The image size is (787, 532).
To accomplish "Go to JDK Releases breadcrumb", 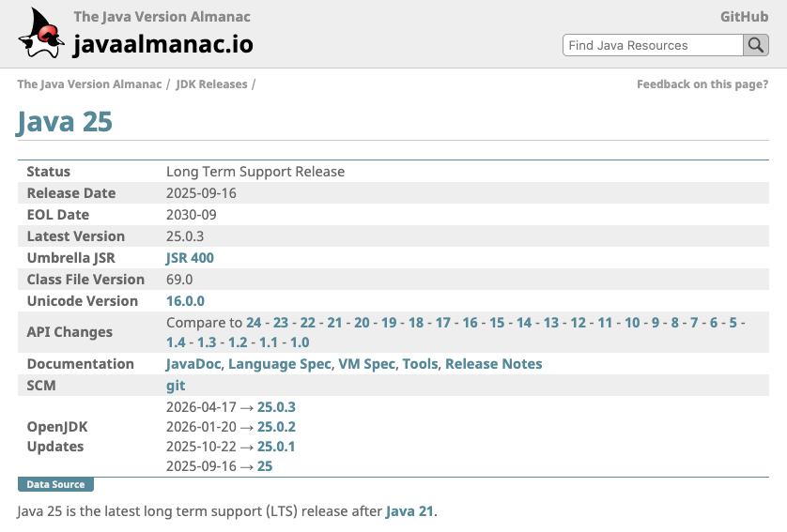I will [211, 84].
